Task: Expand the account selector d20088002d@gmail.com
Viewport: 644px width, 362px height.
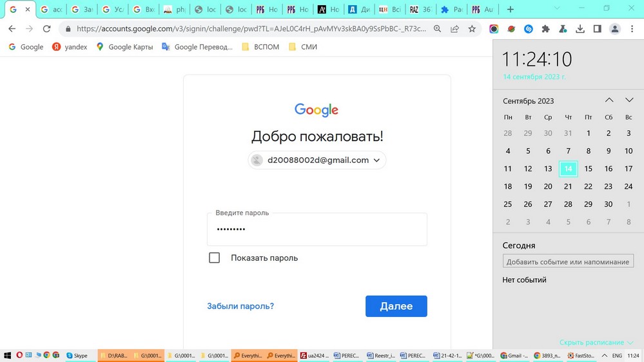Action: [317, 160]
